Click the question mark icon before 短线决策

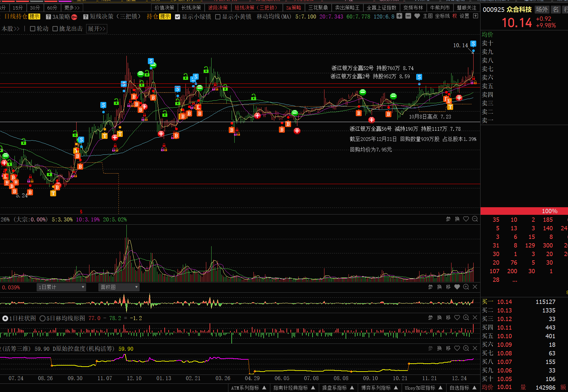tap(86, 17)
